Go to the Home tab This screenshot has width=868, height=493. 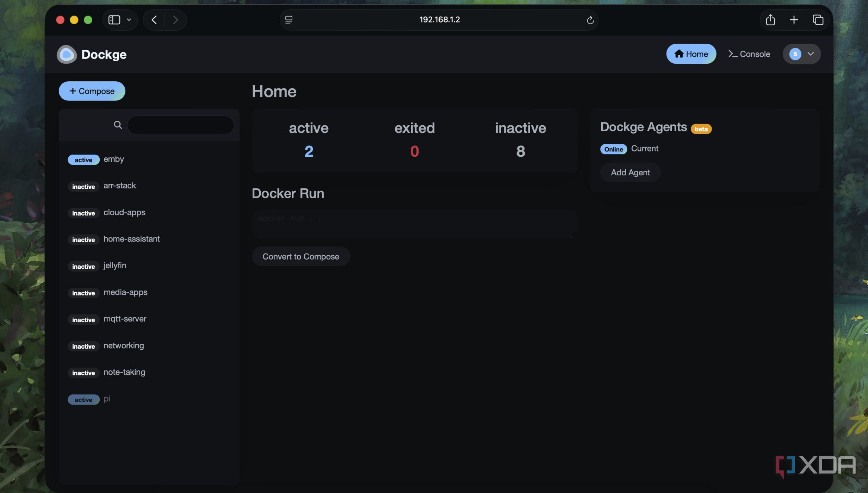tap(691, 54)
